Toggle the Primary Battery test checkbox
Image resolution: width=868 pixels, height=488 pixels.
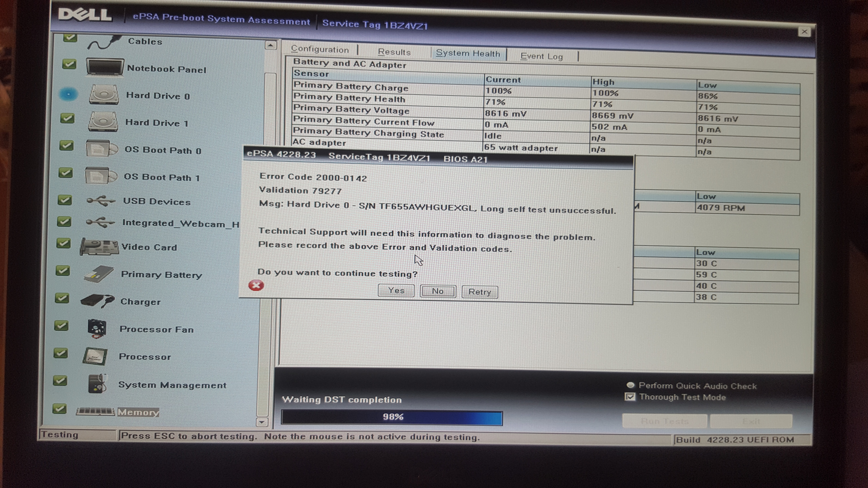tap(63, 270)
